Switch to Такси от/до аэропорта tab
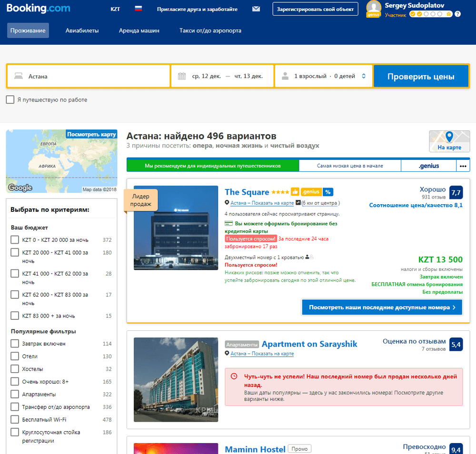Screen dimensions: 476x454 click(210, 30)
